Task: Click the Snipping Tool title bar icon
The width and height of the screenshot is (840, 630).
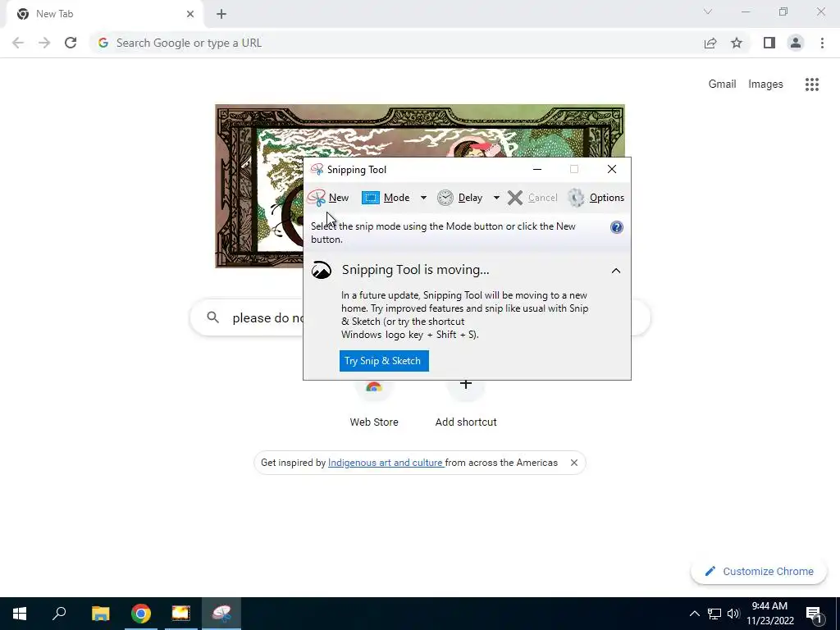Action: pos(317,169)
